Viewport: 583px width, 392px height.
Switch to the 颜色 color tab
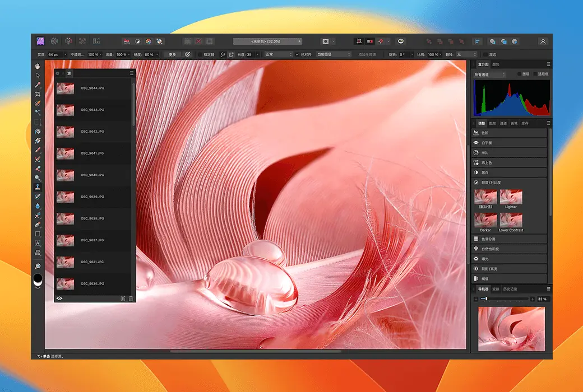[x=496, y=64]
